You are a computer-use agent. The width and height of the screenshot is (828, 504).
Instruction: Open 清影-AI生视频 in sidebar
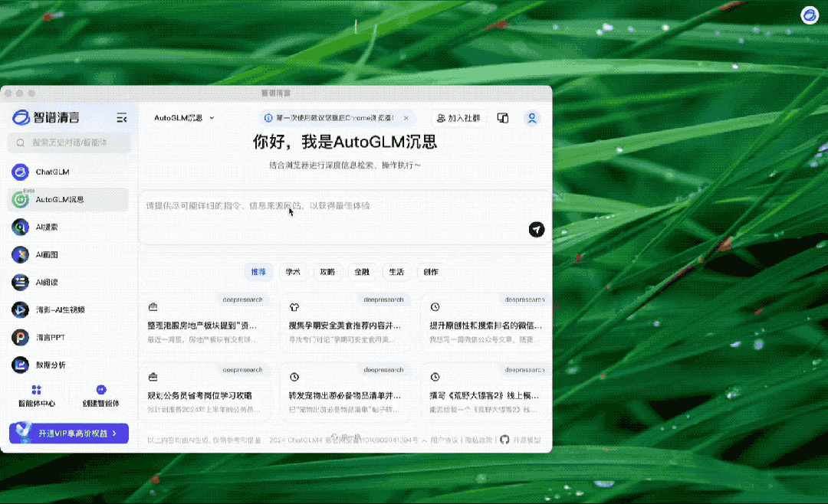pos(69,309)
